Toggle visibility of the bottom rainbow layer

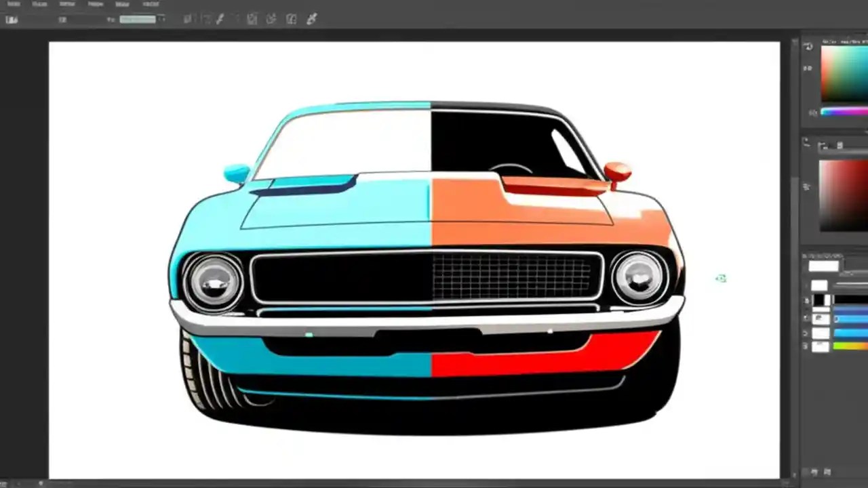pos(807,346)
